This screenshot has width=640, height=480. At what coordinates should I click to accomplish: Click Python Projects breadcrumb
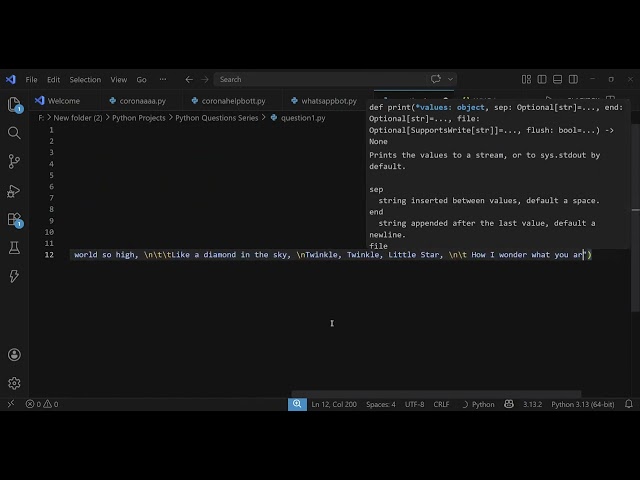(x=139, y=118)
